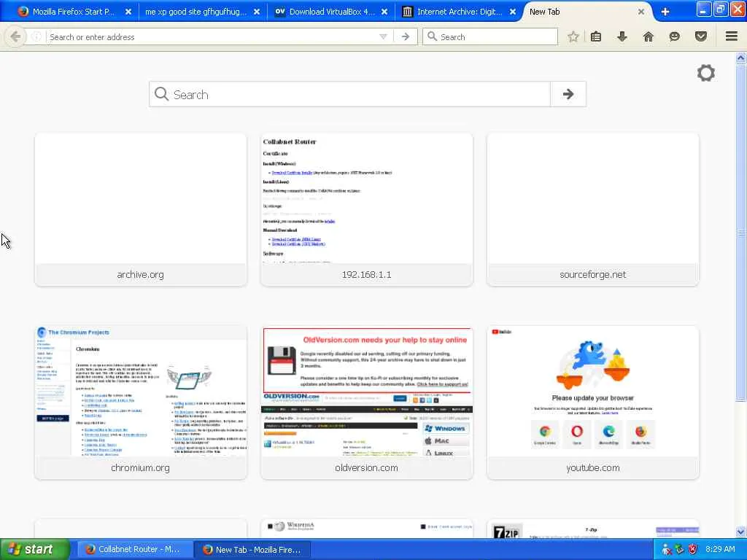Screen dimensions: 747x560
Task: Click the 8:29 AM system clock
Action: 720,549
